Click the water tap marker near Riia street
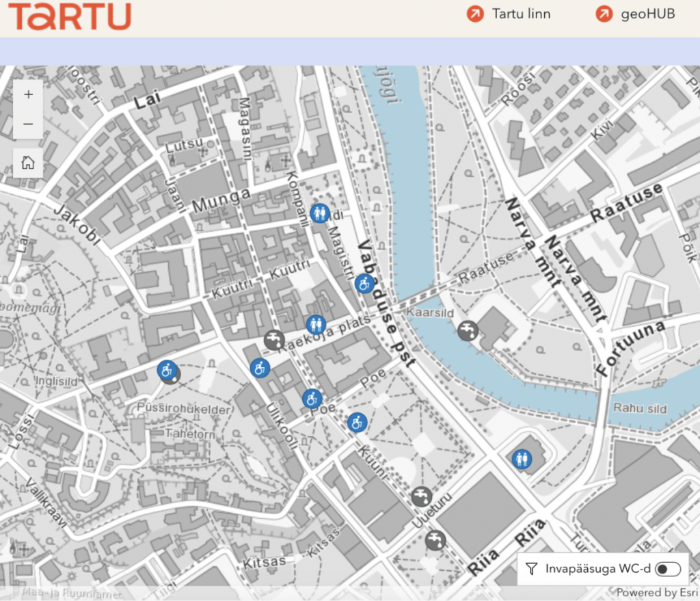The image size is (700, 601). (435, 540)
